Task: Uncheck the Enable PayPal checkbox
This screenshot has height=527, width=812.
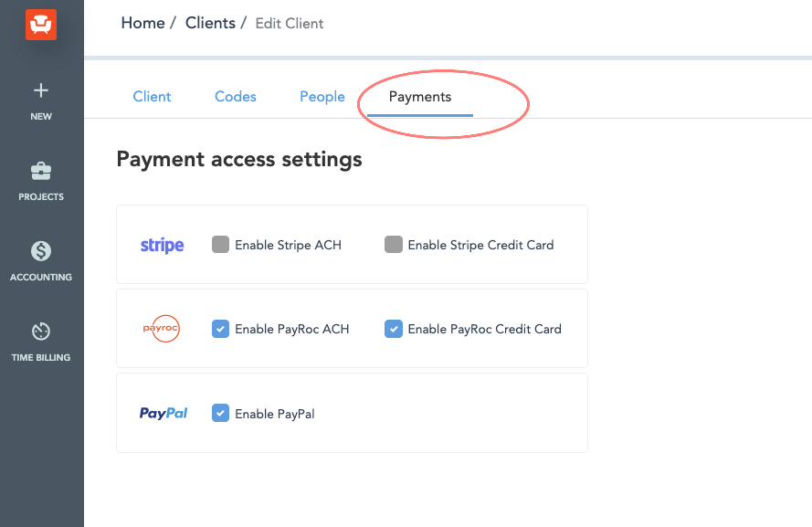Action: [219, 412]
